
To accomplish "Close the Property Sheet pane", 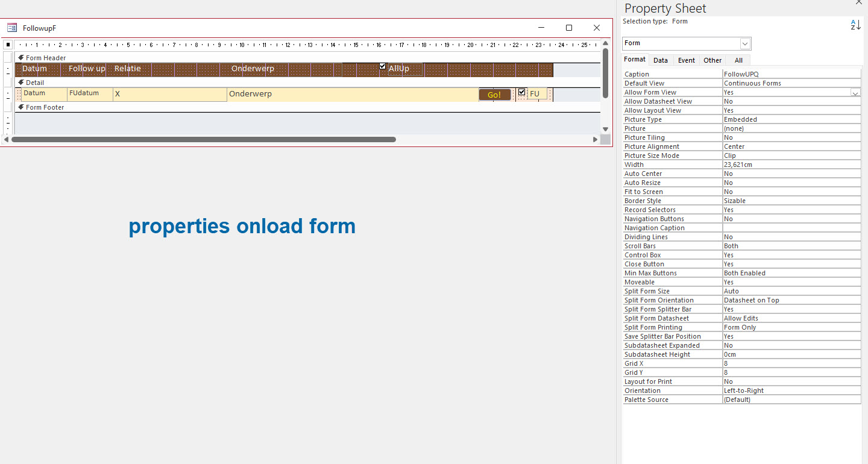I will click(859, 2).
